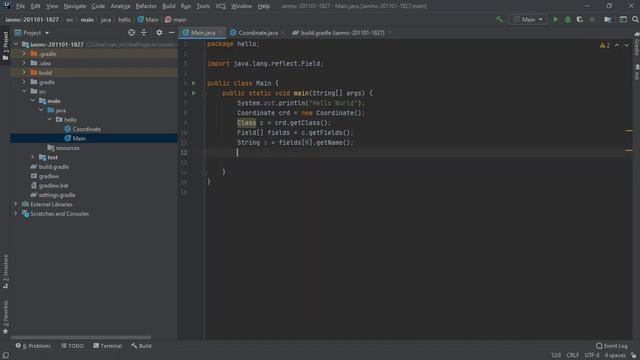
Task: Open Project panel settings gear
Action: [x=159, y=33]
